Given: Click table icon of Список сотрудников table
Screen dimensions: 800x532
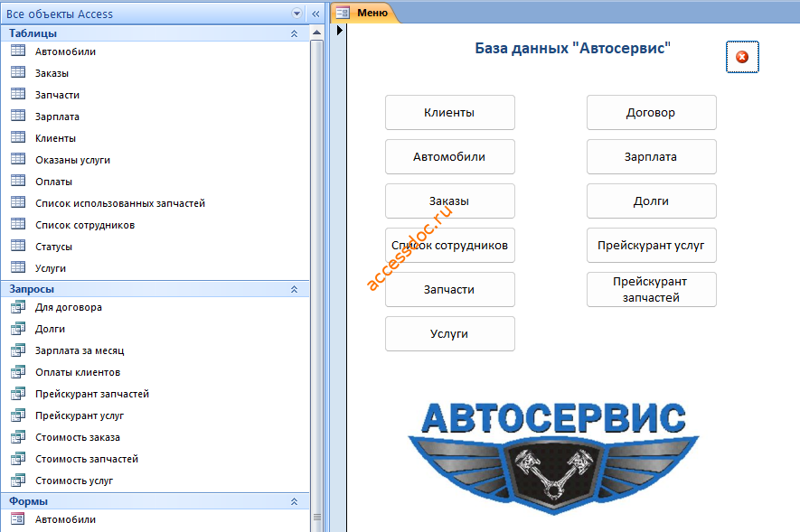Looking at the screenshot, I should coord(18,224).
